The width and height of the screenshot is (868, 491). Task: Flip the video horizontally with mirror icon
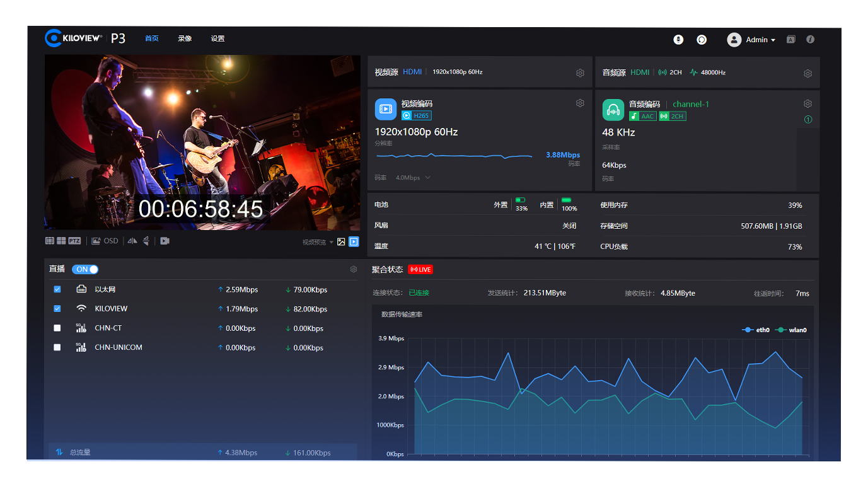click(x=132, y=241)
